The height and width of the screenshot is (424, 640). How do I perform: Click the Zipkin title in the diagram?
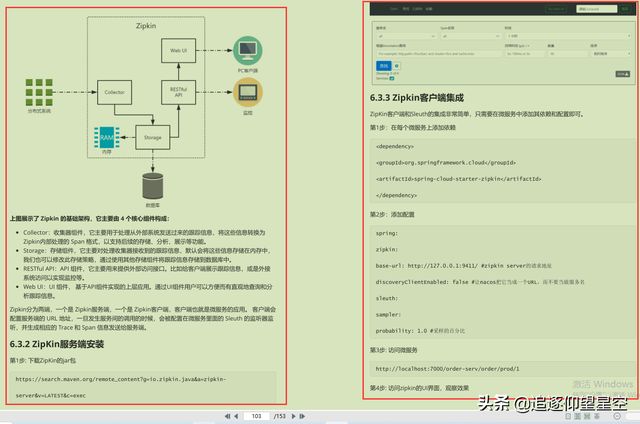click(146, 26)
